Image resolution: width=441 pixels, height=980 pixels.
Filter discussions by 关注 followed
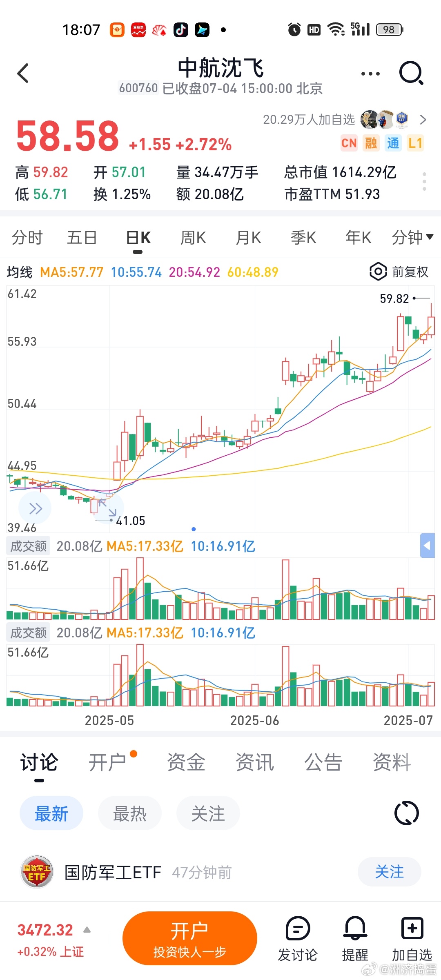tap(208, 814)
